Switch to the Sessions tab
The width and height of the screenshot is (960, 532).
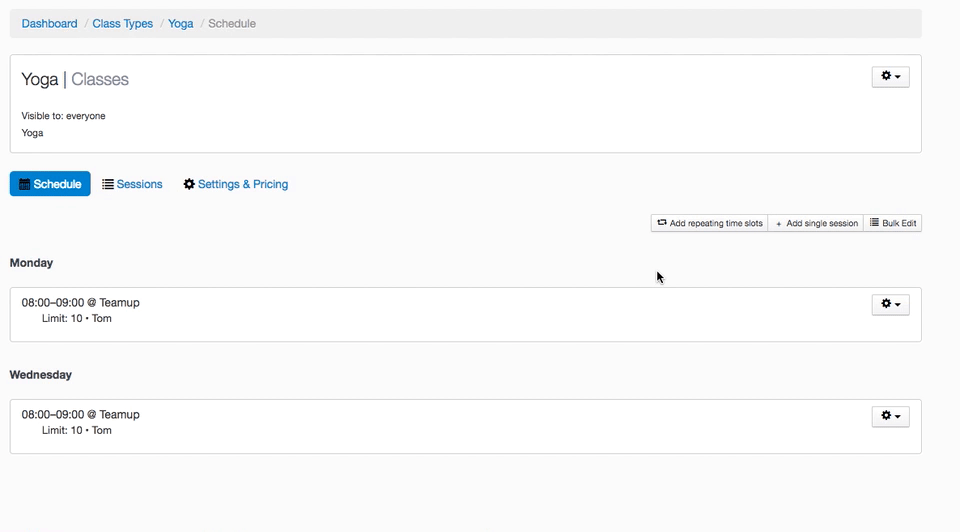coord(139,184)
